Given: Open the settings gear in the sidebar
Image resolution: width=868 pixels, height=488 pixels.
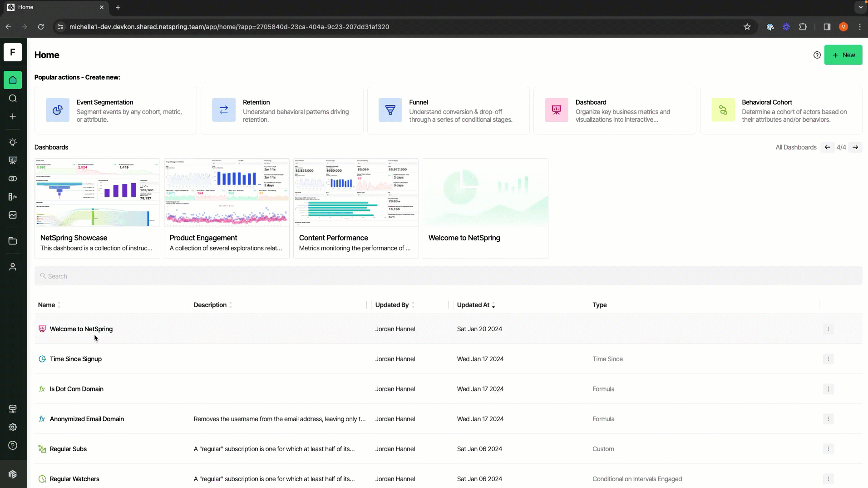Looking at the screenshot, I should pos(13,427).
